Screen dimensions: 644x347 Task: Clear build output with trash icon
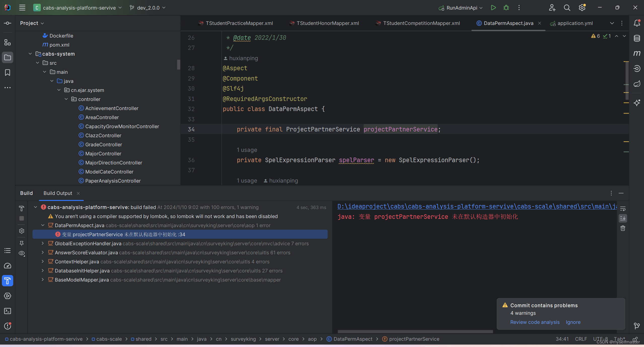(x=623, y=228)
